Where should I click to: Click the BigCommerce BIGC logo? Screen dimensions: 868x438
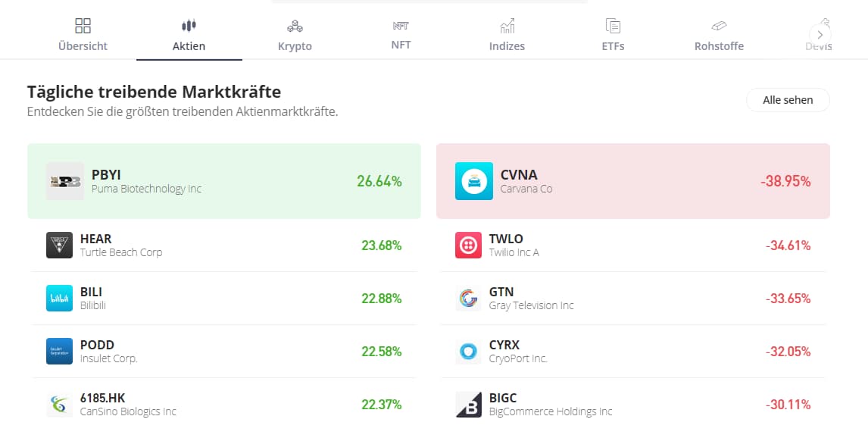click(468, 404)
